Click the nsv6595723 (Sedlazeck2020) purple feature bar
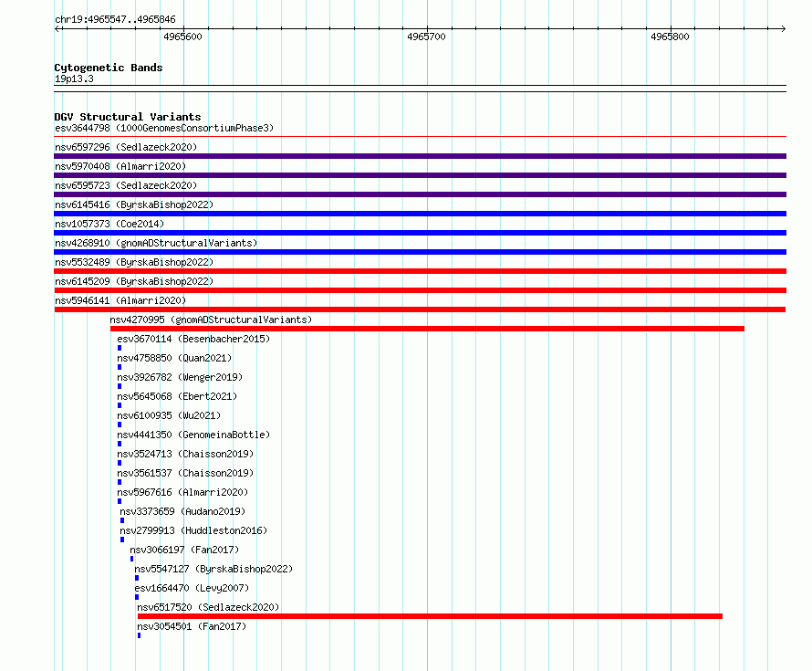Screen dimensions: 812x671 pos(420,194)
